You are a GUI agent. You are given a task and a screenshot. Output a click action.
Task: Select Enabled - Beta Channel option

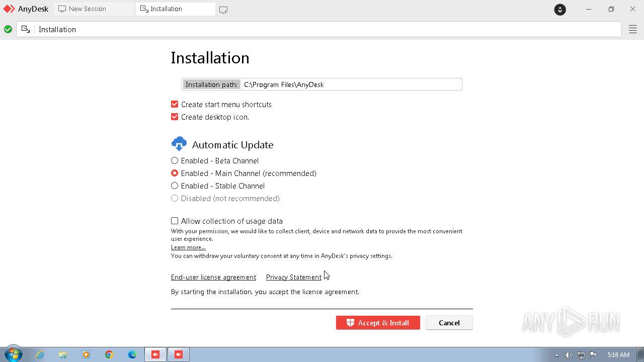point(175,160)
